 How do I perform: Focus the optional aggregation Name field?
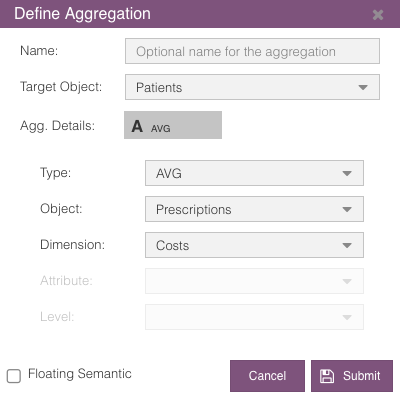click(x=252, y=51)
